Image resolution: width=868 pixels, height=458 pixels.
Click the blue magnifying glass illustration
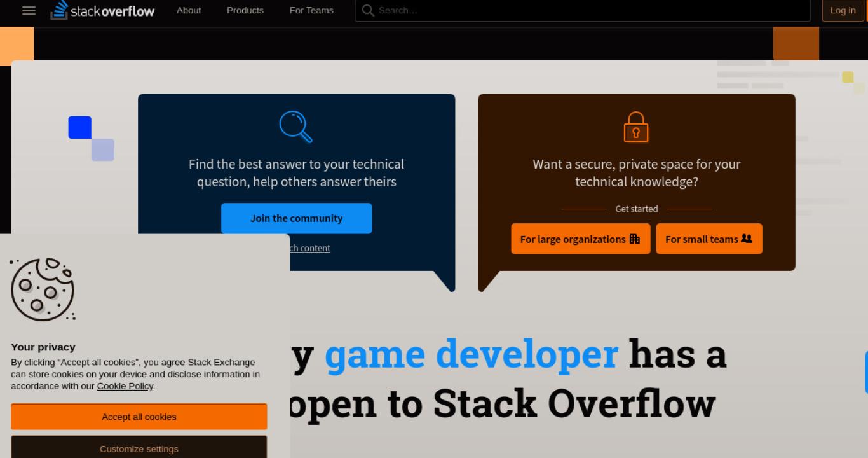296,127
